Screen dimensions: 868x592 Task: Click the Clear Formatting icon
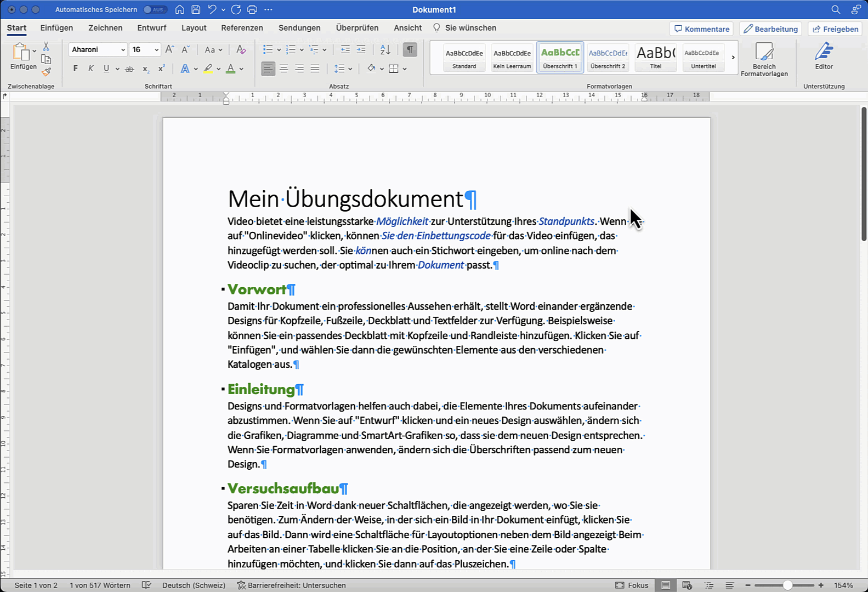coord(241,50)
